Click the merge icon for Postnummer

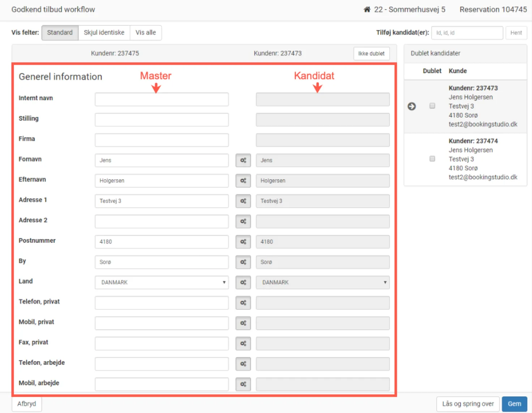pyautogui.click(x=243, y=242)
